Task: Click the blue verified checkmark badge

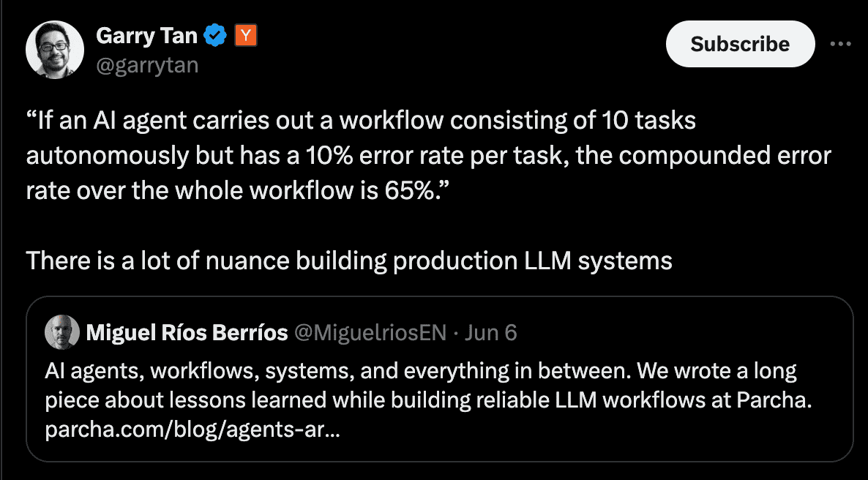Action: coord(214,35)
